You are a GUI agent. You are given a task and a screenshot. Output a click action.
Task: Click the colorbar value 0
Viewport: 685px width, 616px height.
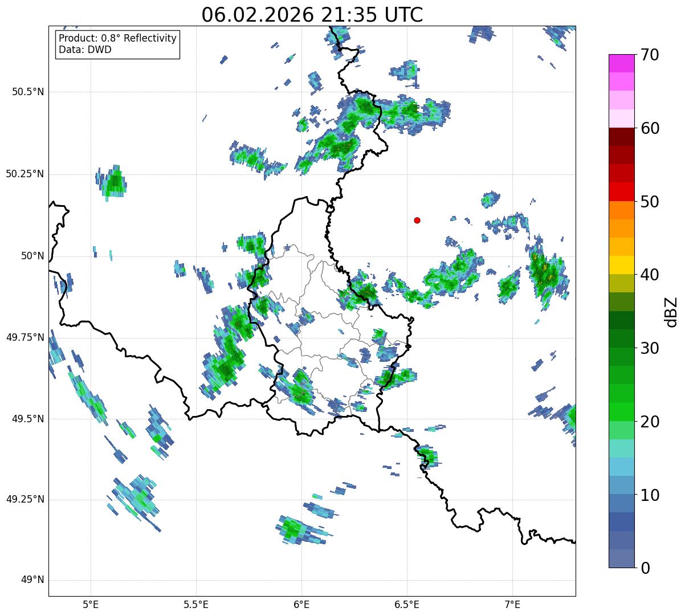pyautogui.click(x=645, y=568)
